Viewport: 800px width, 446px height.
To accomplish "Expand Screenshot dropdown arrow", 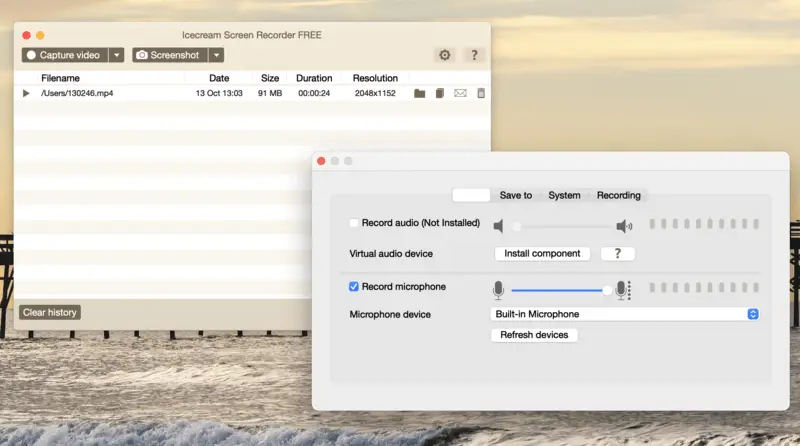I will point(216,55).
